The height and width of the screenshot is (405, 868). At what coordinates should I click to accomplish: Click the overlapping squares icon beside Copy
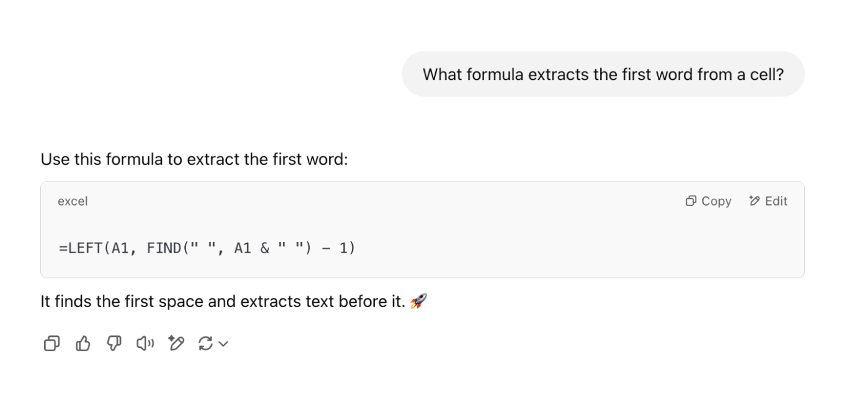691,201
